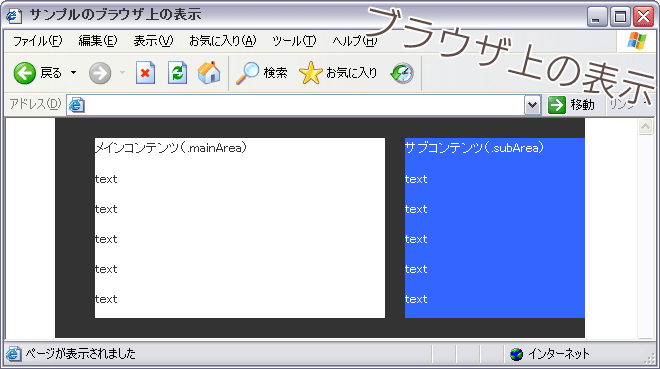660x369 pixels.
Task: Click the メインコンテンツ(.mainArea) heading text
Action: pyautogui.click(x=170, y=148)
